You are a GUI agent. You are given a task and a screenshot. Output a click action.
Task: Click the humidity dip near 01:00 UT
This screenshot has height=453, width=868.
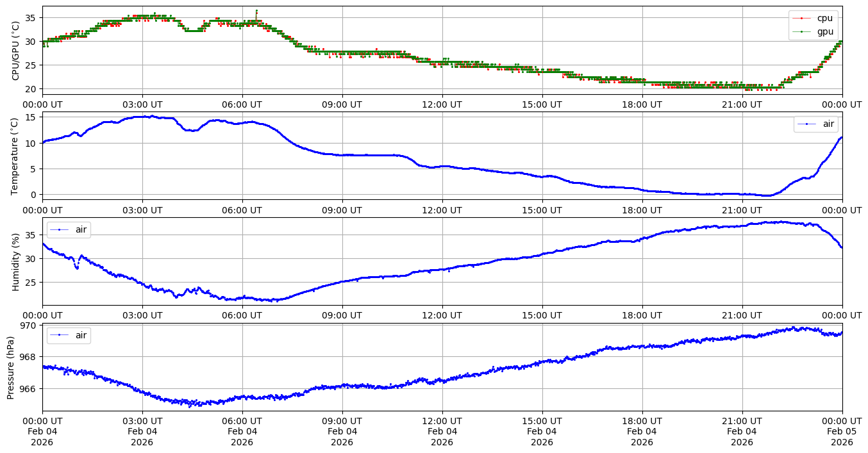pos(77,267)
